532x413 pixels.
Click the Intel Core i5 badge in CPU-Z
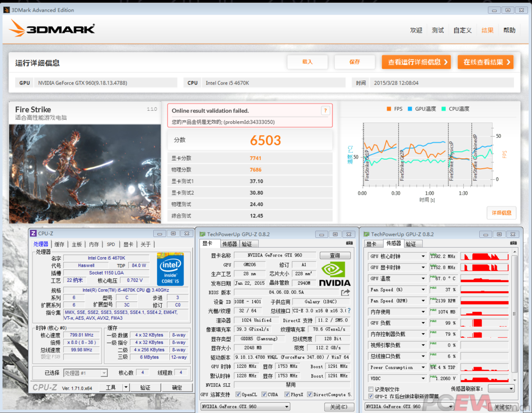click(170, 269)
